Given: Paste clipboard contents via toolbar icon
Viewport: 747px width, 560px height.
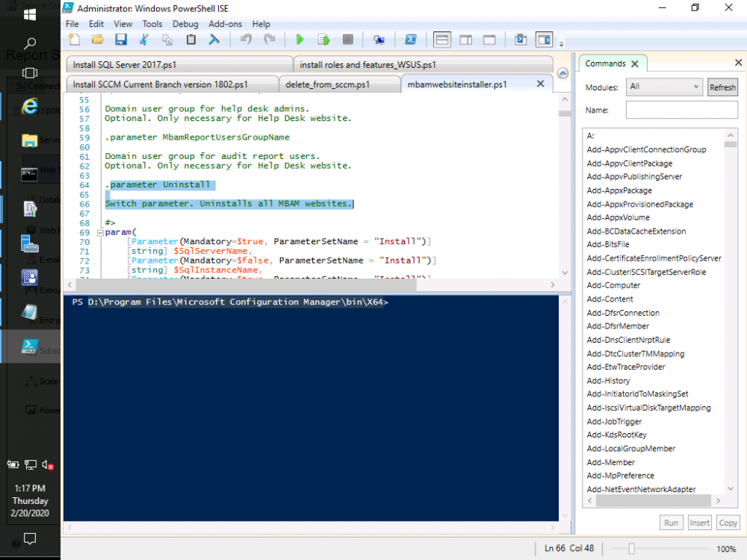Looking at the screenshot, I should (191, 40).
